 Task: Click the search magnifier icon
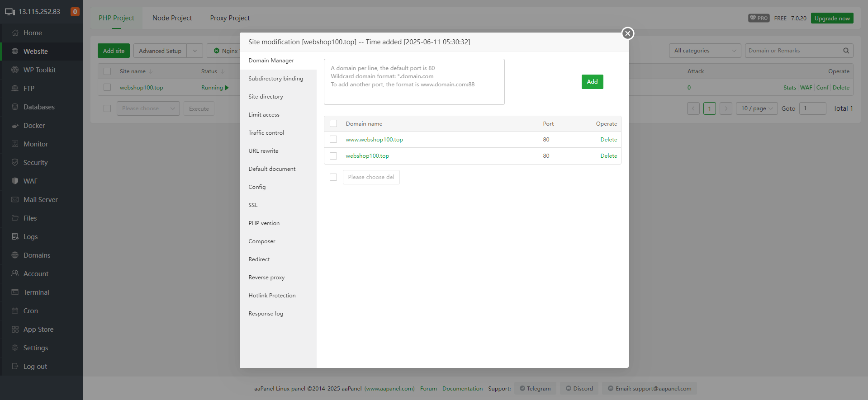pos(846,51)
